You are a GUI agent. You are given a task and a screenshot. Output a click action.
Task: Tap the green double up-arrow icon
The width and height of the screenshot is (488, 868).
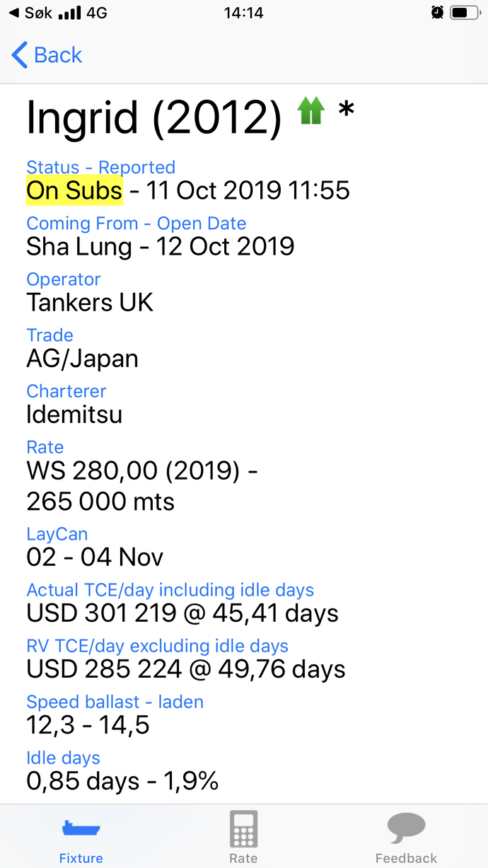pos(311,112)
